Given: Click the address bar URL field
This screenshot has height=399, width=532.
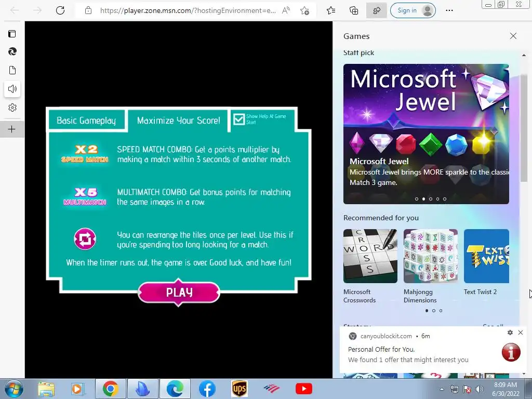Looking at the screenshot, I should pos(188,10).
